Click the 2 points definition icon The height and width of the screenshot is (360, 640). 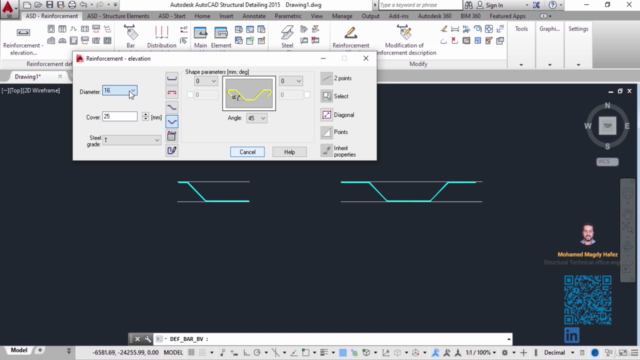327,78
